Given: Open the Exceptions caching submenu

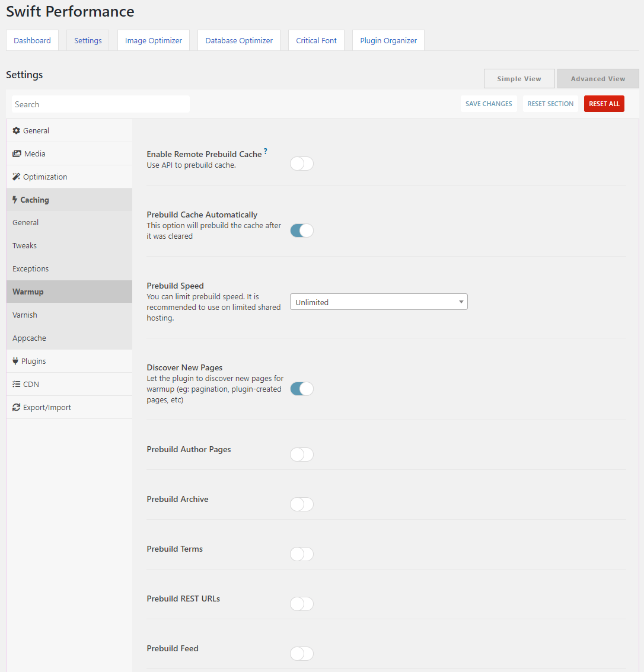Looking at the screenshot, I should click(x=69, y=268).
